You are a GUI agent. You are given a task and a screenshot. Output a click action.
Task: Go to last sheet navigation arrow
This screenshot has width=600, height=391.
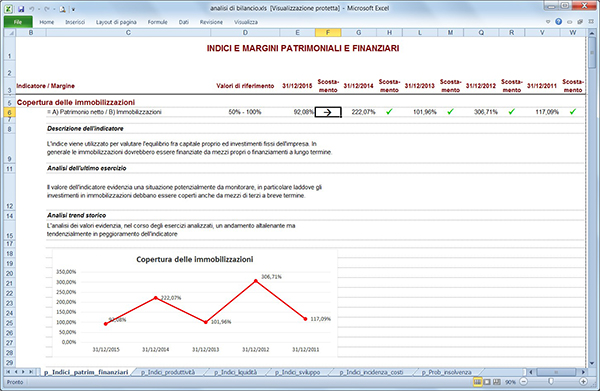[x=31, y=372]
